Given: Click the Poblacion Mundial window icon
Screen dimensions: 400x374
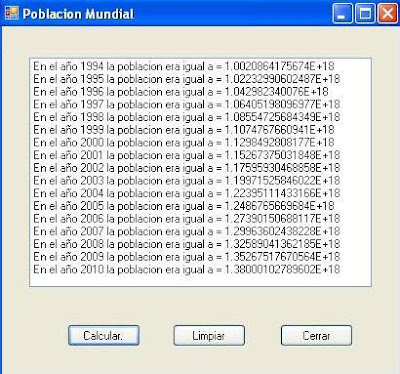Looking at the screenshot, I should (x=12, y=14).
